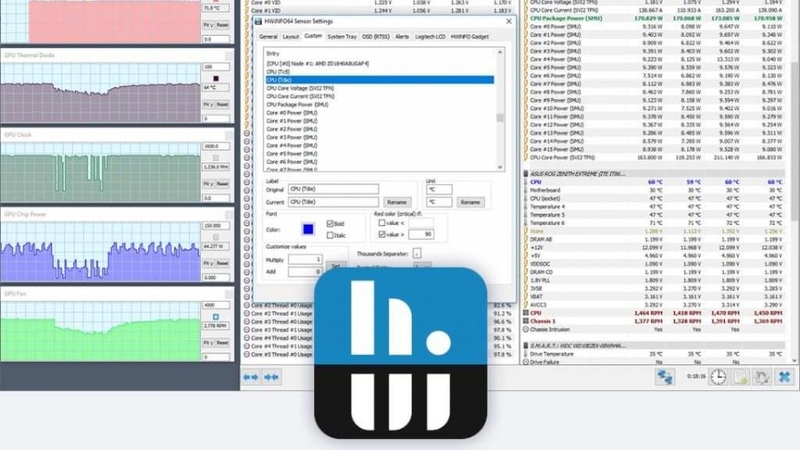Screen dimensions: 800x450
Task: Pick the blue font color swatch
Action: [308, 230]
